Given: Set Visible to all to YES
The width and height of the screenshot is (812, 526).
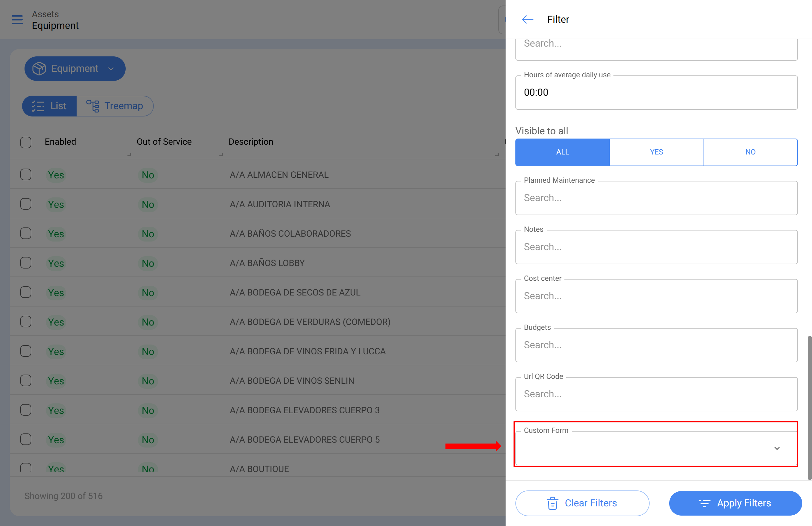Looking at the screenshot, I should (x=656, y=152).
